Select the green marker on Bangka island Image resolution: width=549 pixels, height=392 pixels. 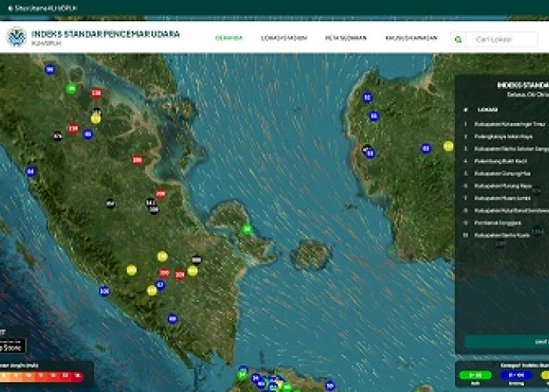point(247,230)
